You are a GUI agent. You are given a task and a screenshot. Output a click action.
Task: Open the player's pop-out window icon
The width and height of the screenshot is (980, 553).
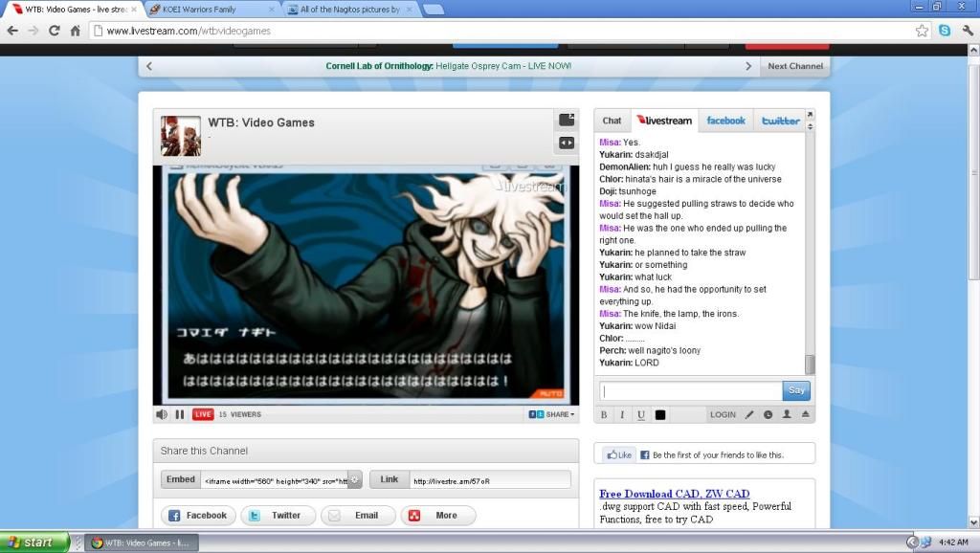567,121
